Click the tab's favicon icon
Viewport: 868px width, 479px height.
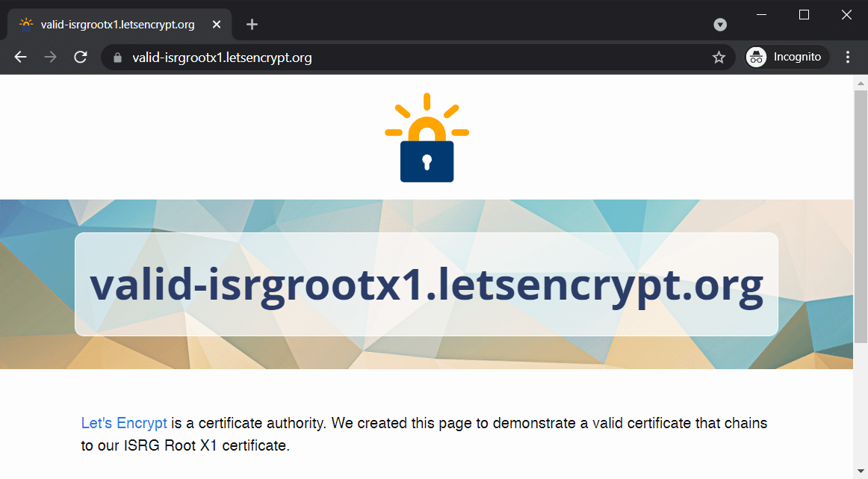26,25
